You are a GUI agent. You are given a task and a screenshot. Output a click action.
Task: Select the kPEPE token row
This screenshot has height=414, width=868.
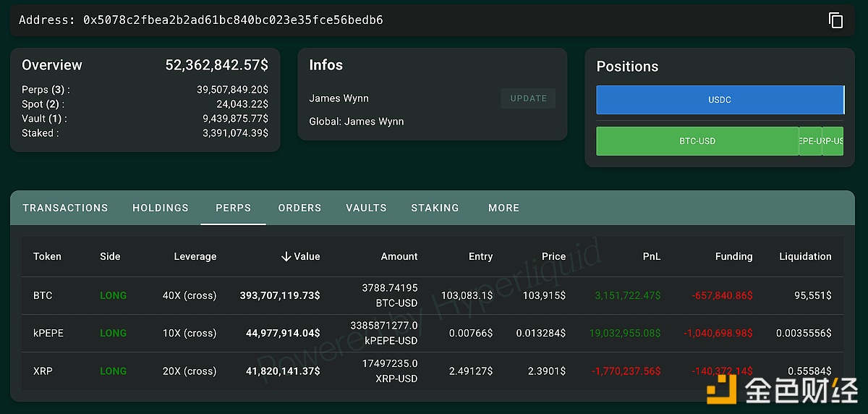48,333
